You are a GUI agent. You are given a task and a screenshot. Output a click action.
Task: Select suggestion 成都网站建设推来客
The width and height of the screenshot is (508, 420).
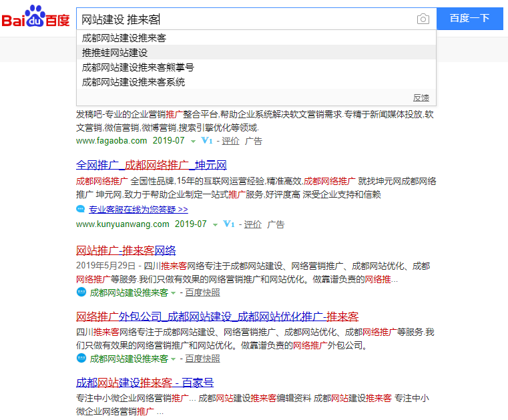pyautogui.click(x=124, y=38)
